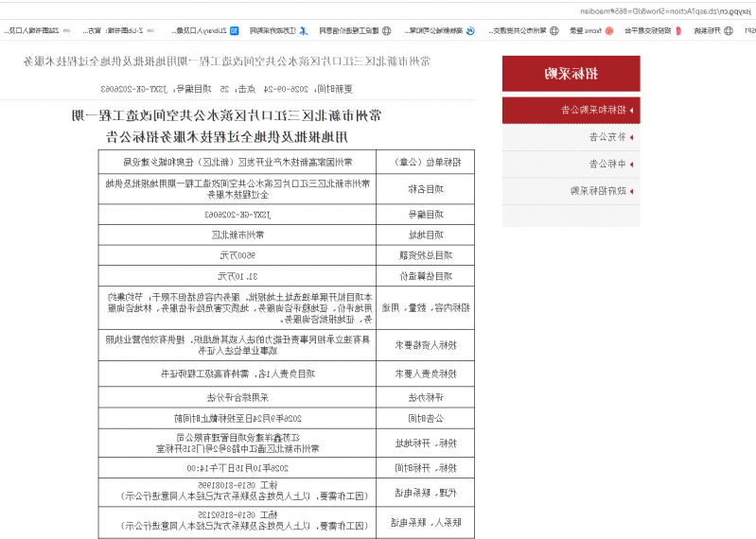Click the 更新时间 2026-09-24 text
756x539 pixels.
[308, 89]
